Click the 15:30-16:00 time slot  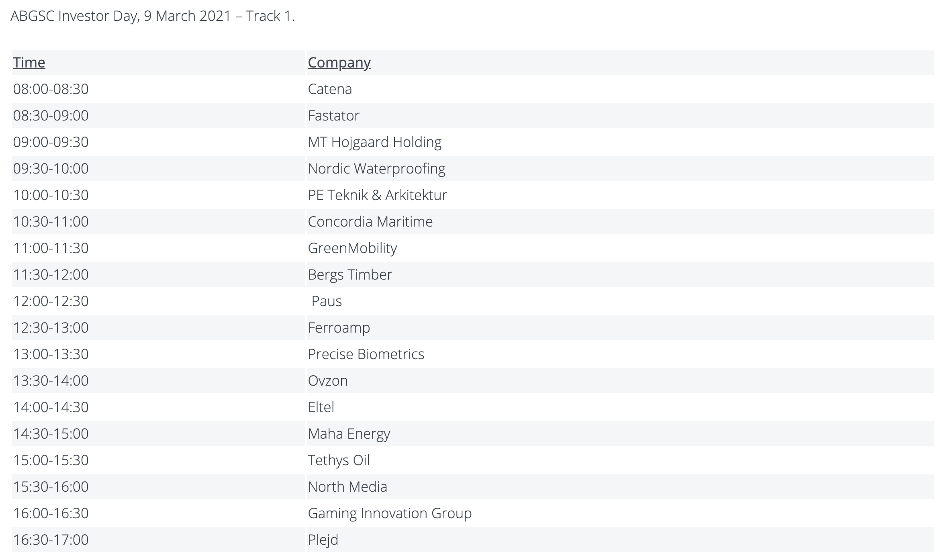[51, 487]
